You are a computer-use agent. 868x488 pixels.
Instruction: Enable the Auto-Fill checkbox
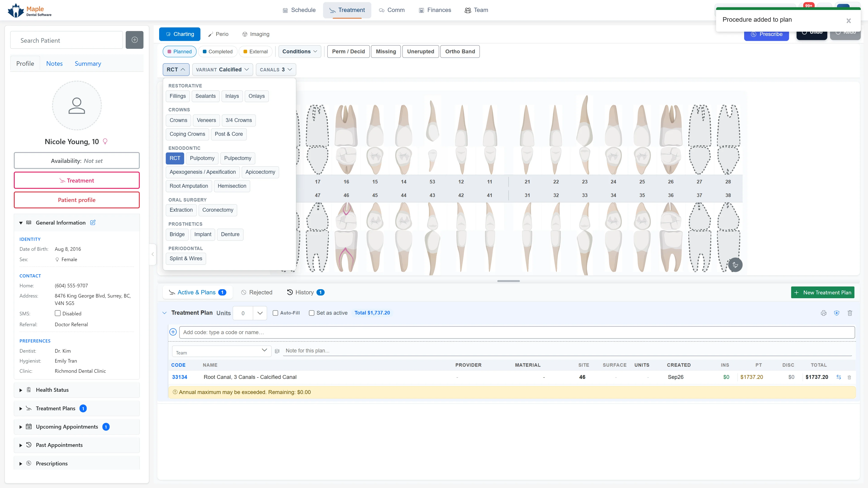click(x=275, y=313)
